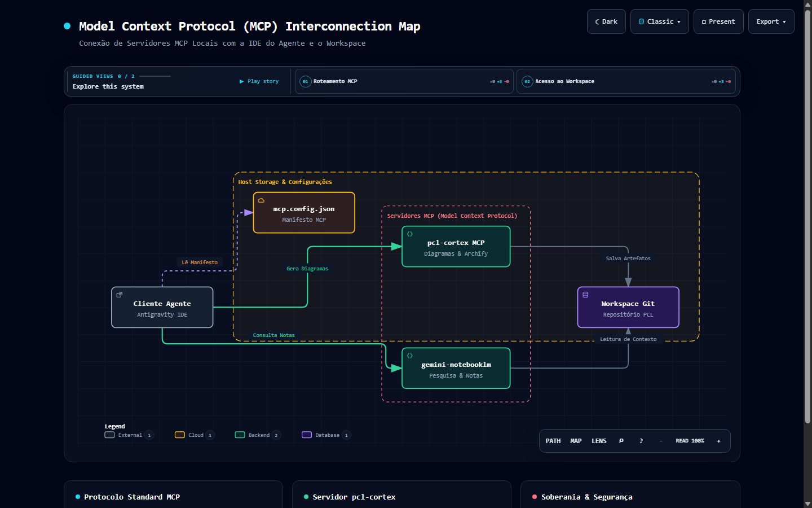This screenshot has height=508, width=812.
Task: Toggle Cloud legend filter
Action: pos(195,435)
